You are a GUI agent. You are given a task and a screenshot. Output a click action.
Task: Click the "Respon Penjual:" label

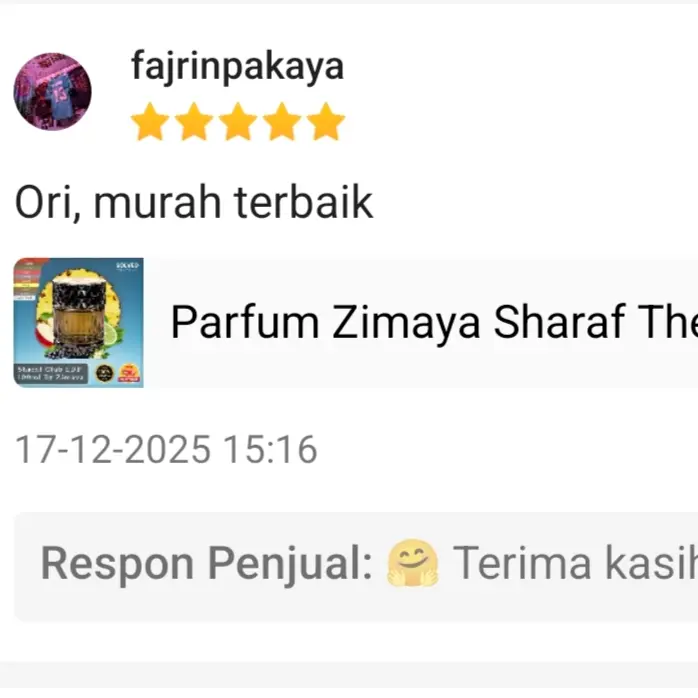(x=206, y=564)
